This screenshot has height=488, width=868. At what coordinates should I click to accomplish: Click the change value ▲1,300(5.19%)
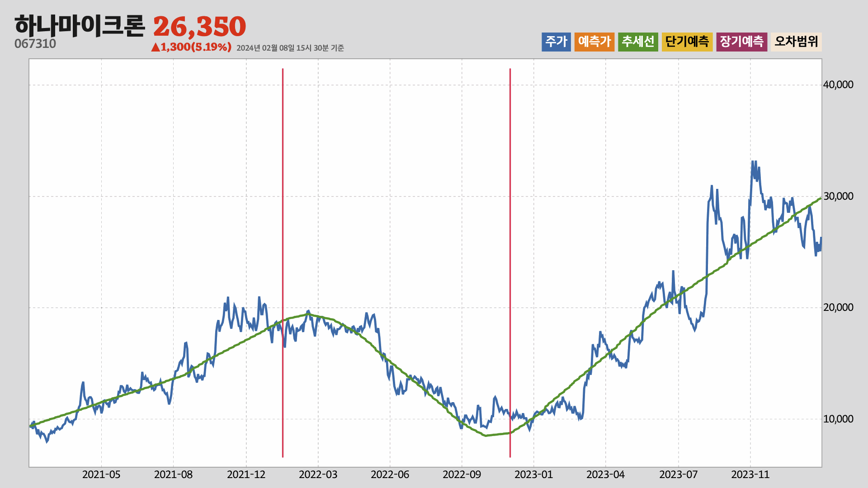pos(191,47)
